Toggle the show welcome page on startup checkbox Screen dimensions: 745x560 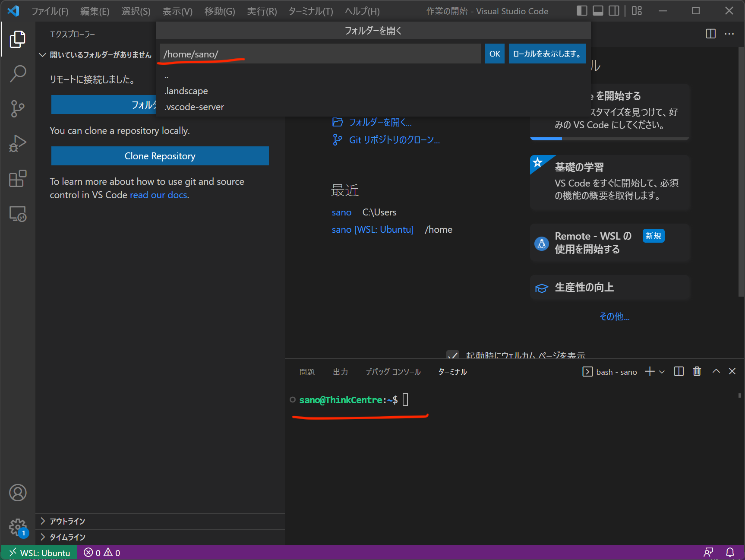(x=453, y=355)
